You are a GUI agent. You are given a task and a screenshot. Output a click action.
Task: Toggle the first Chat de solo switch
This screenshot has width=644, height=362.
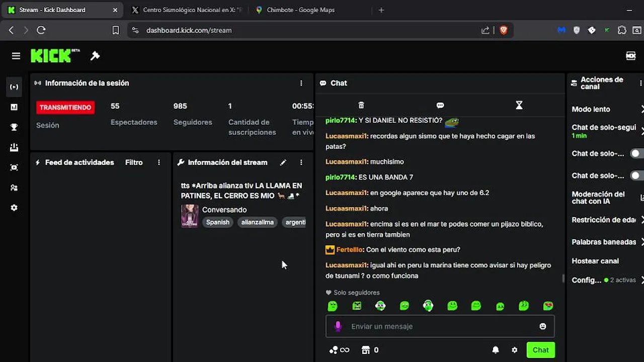tap(637, 153)
